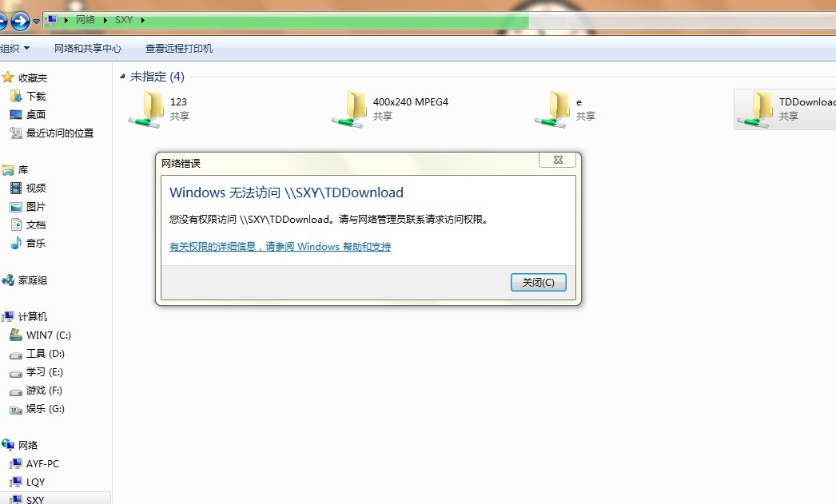Click the 游戏 (F:) drive icon
The image size is (836, 504).
16,391
